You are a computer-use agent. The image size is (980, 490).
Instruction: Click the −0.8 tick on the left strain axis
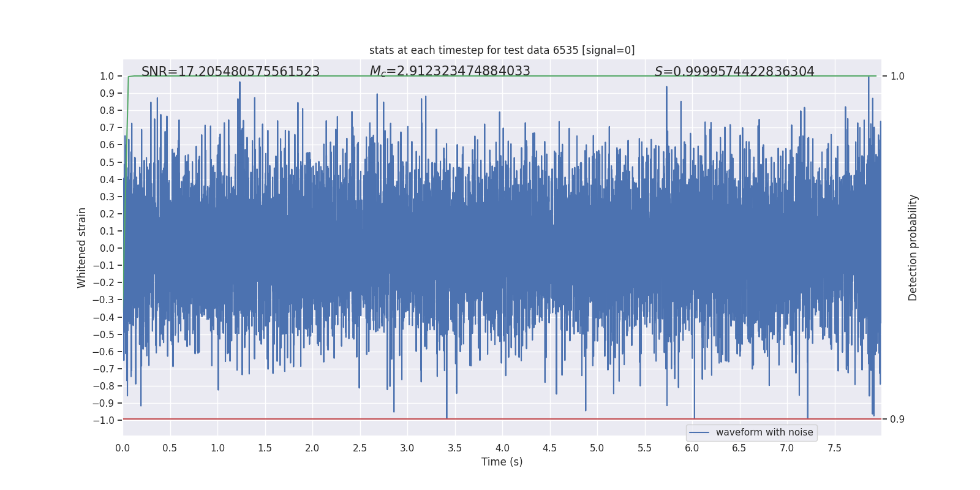click(x=104, y=386)
